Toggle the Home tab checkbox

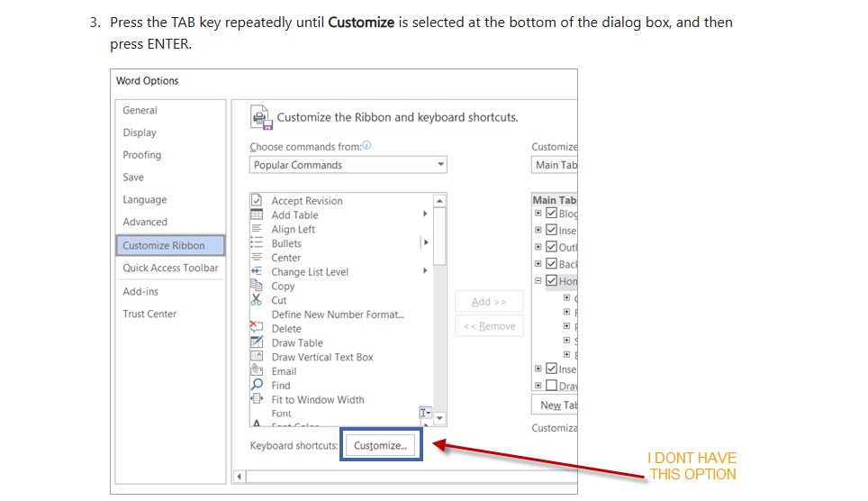click(x=551, y=280)
